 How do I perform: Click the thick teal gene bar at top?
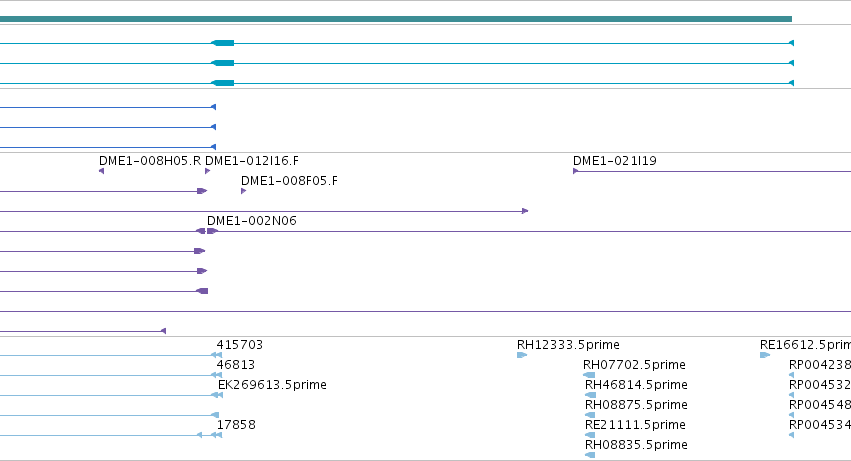tap(396, 19)
